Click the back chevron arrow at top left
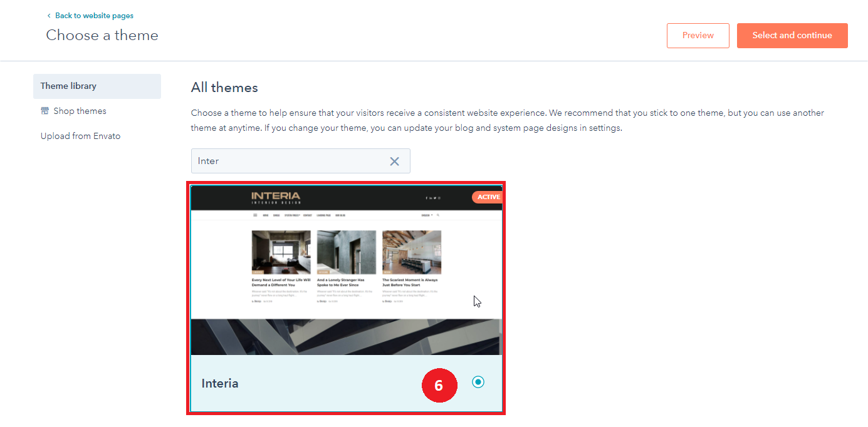 [x=49, y=16]
